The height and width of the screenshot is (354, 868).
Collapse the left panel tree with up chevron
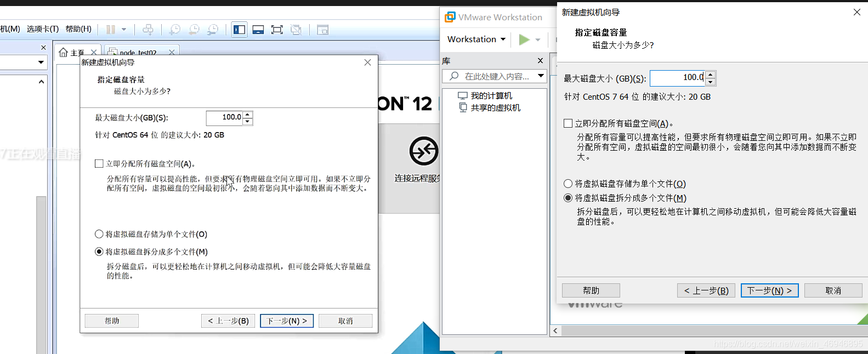[x=41, y=82]
